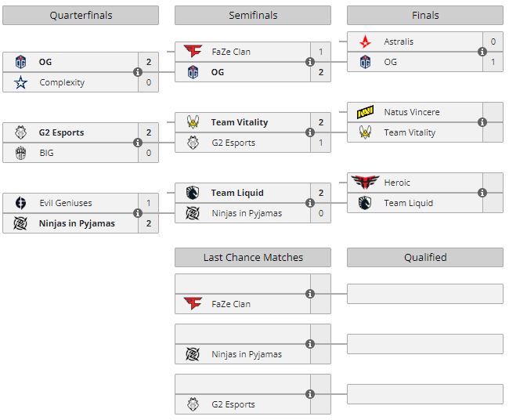Screen dimensions: 509x420
Task: Open the Natus Vincere team link
Action: 412,112
